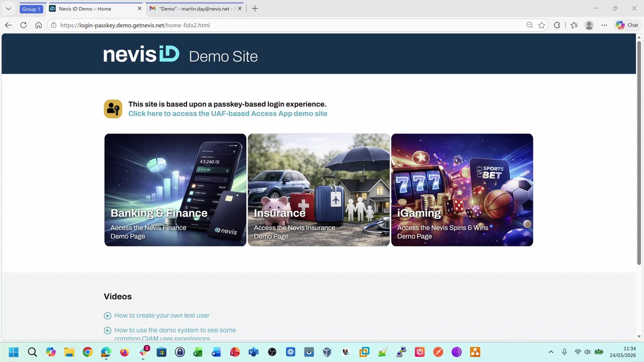Collapse the Group 1 tab group
Image resolution: width=644 pixels, height=362 pixels.
31,9
